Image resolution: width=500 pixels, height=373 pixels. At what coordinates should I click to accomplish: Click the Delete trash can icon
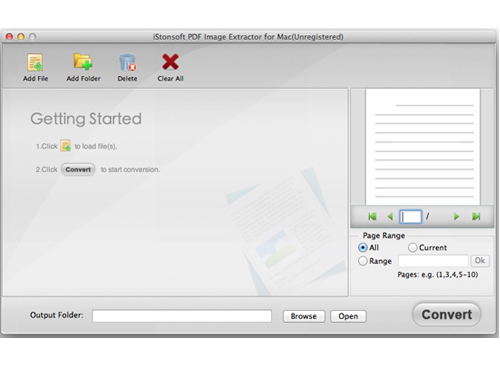[128, 63]
